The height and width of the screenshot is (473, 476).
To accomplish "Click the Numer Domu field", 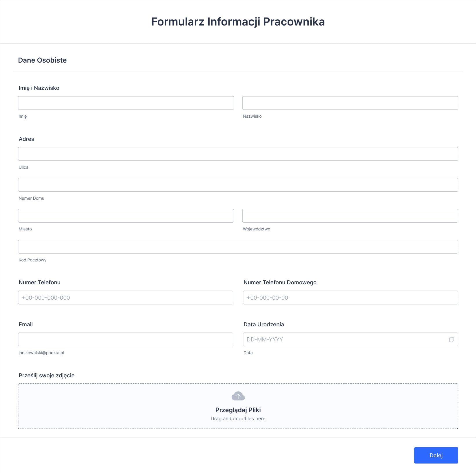I will pyautogui.click(x=238, y=185).
